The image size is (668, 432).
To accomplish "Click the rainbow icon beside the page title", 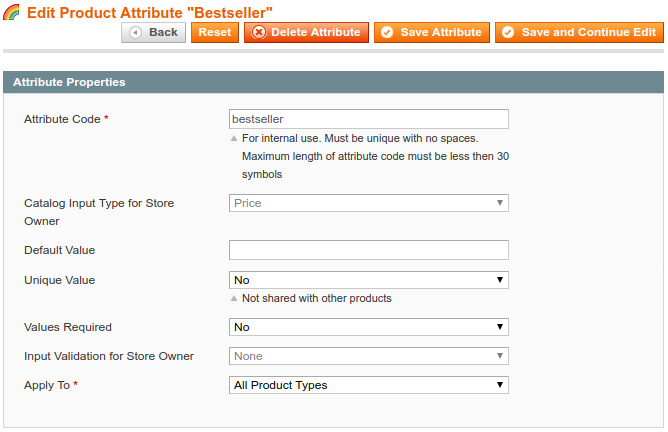I will [x=12, y=11].
